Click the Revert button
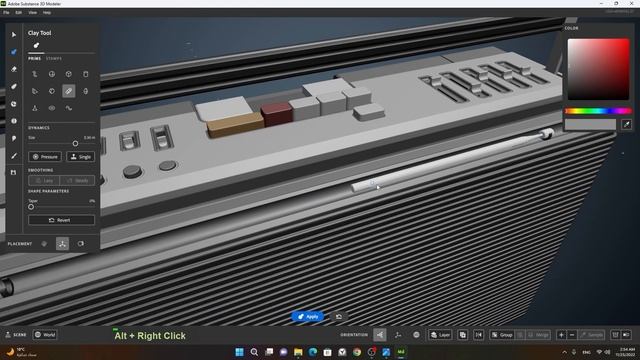Viewport: 640px width, 360px height. pyautogui.click(x=61, y=220)
